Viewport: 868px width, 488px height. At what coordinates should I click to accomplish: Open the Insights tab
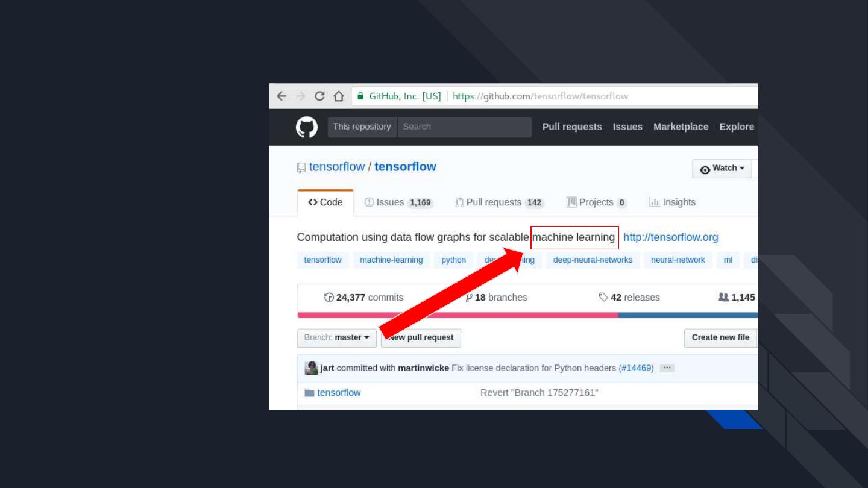point(672,202)
